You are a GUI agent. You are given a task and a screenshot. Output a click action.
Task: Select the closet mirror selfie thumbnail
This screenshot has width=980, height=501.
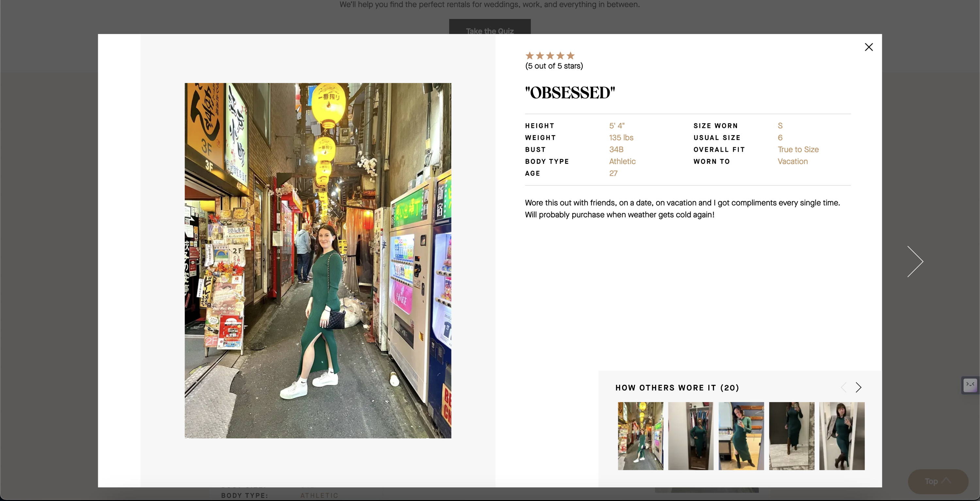point(691,436)
